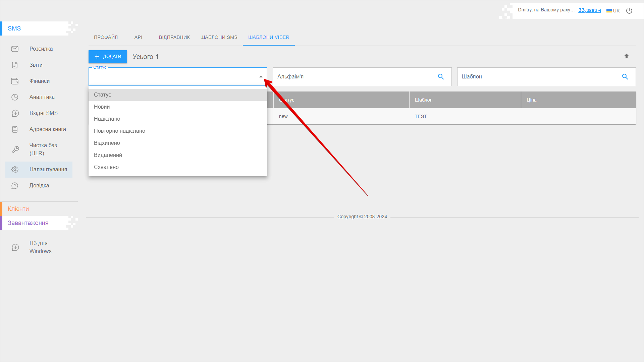644x362 pixels.
Task: Choose Схвалено from status list
Action: click(106, 167)
